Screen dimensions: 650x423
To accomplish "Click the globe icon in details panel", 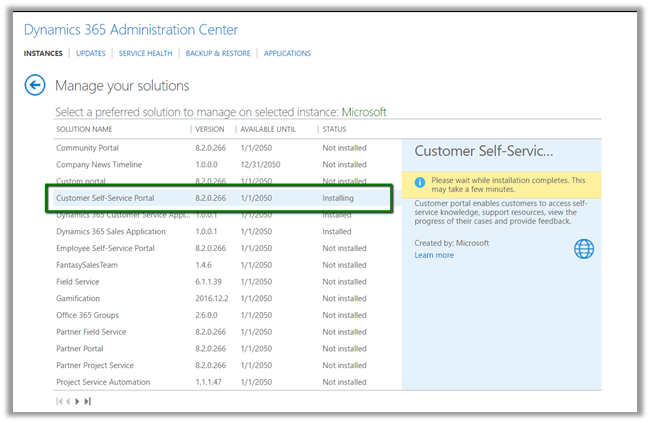I will [x=584, y=248].
